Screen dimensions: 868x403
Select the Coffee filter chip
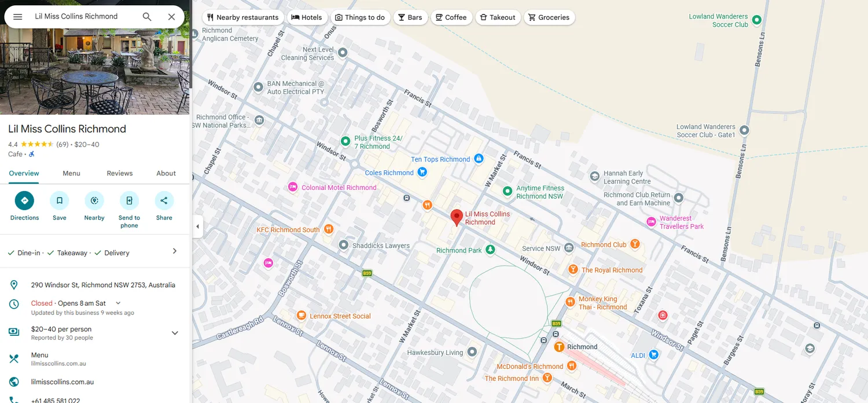tap(451, 17)
